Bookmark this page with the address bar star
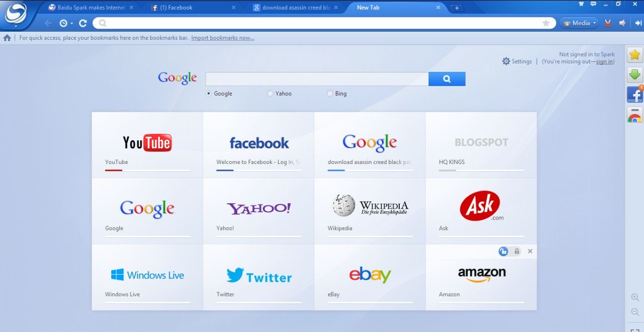644x332 pixels. pos(546,23)
